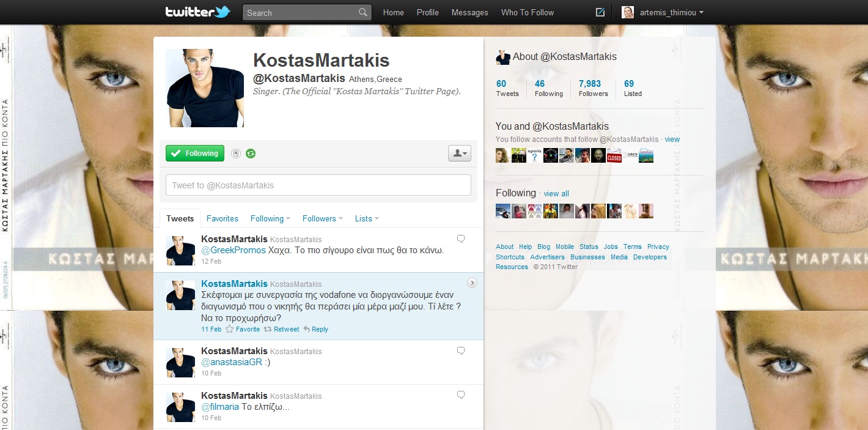Expand the artemis_thimiou account menu
The image size is (868, 430).
(671, 12)
